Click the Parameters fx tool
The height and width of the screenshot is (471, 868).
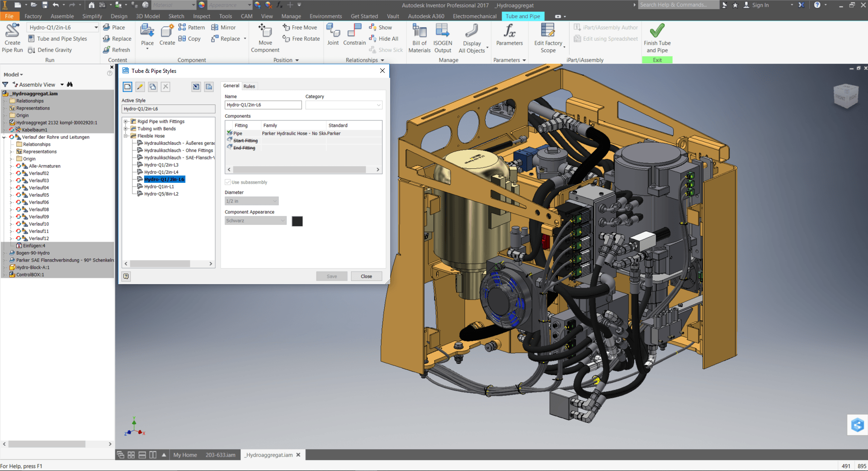coord(509,36)
